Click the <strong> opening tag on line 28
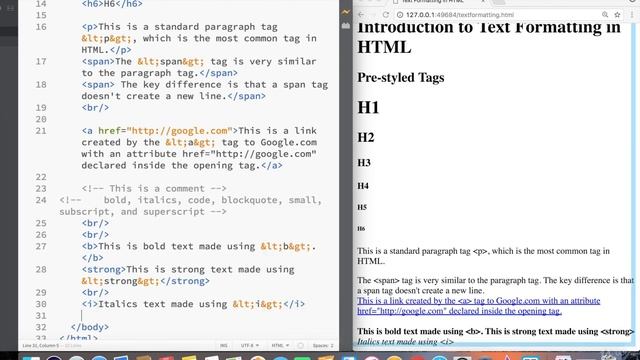Viewport: 640px width, 360px height. click(x=104, y=270)
